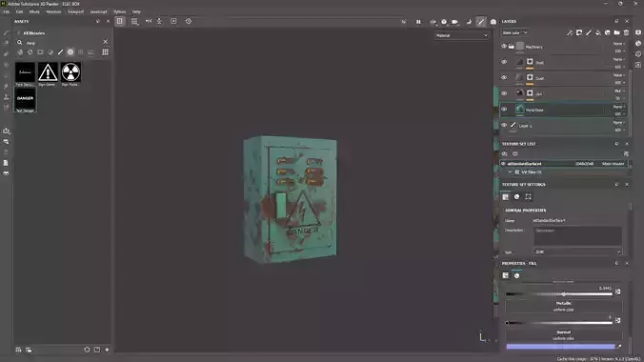Toggle the alphas filter in Assets
Image resolution: width=644 pixels, height=362 pixels.
[x=70, y=52]
